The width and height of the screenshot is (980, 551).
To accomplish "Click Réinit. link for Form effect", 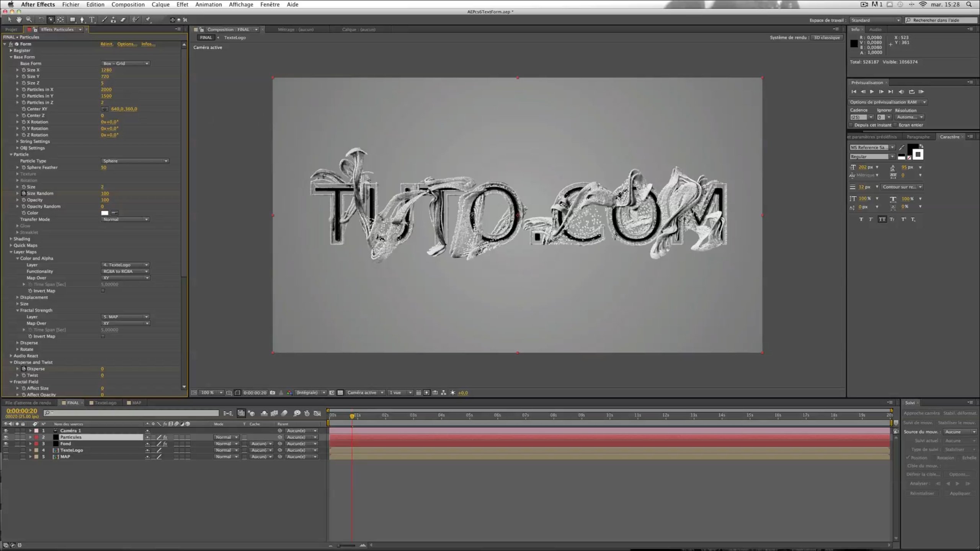I will click(x=107, y=44).
